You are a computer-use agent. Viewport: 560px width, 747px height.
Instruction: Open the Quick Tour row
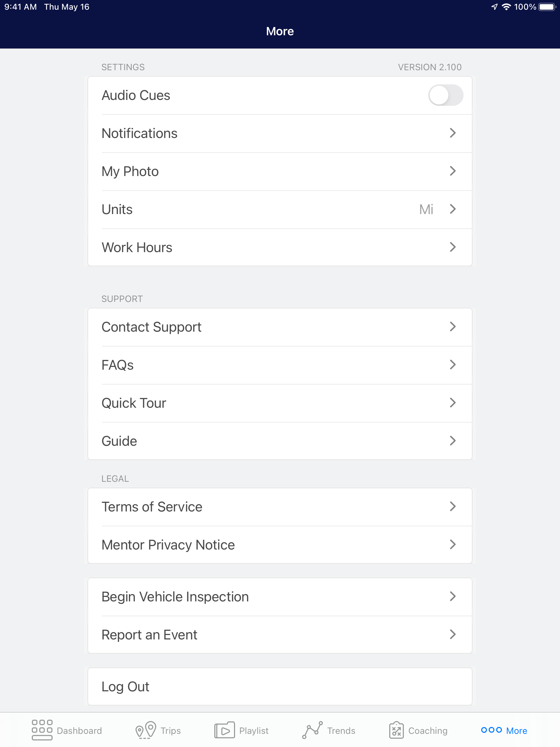tap(280, 403)
